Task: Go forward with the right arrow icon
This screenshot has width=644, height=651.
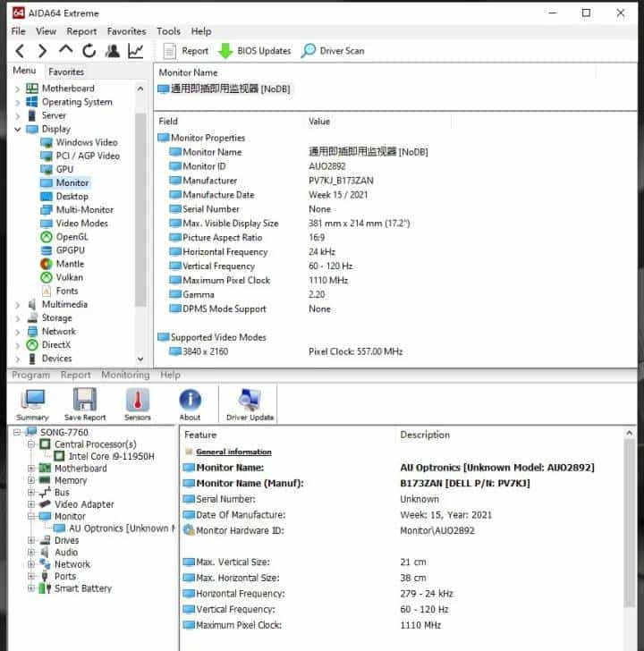Action: pyautogui.click(x=42, y=51)
